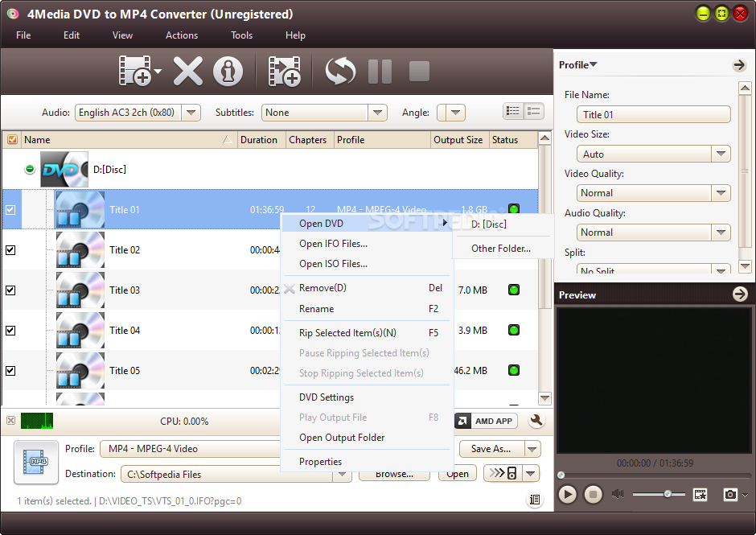Stop the preview playback
Screen dimensions: 756x535
[x=593, y=495]
